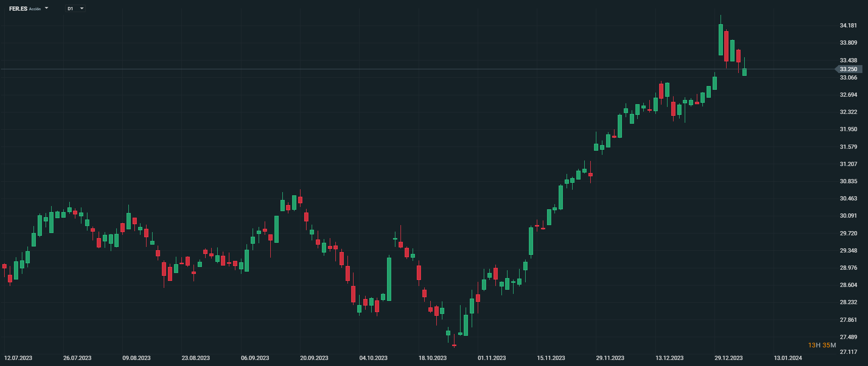Expand the D1 timeframe selector
868x366 pixels.
click(82, 8)
